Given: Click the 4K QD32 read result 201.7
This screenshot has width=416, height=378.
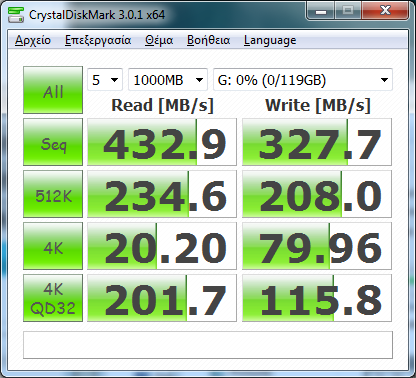Looking at the screenshot, I should point(162,298).
